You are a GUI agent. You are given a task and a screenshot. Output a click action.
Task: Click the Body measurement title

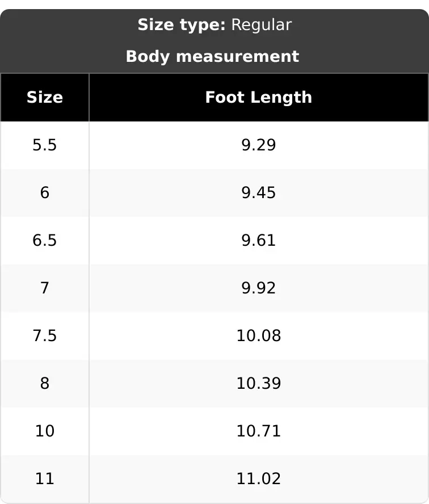click(212, 57)
